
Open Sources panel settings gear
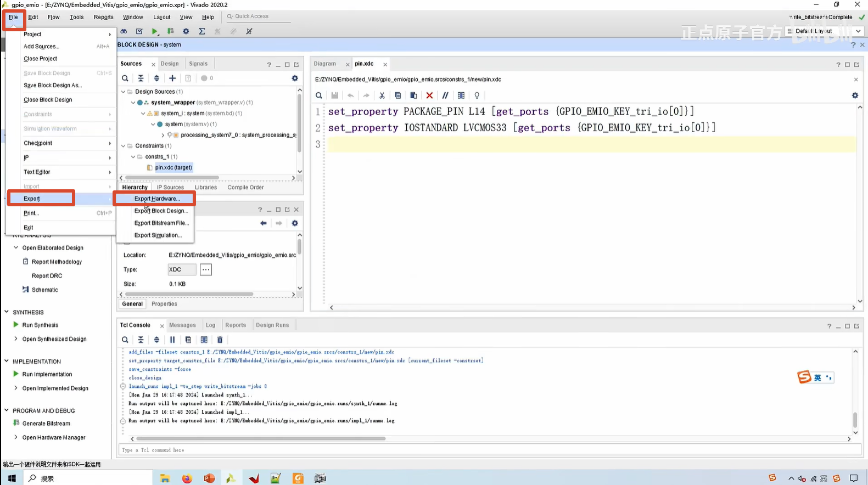click(295, 78)
